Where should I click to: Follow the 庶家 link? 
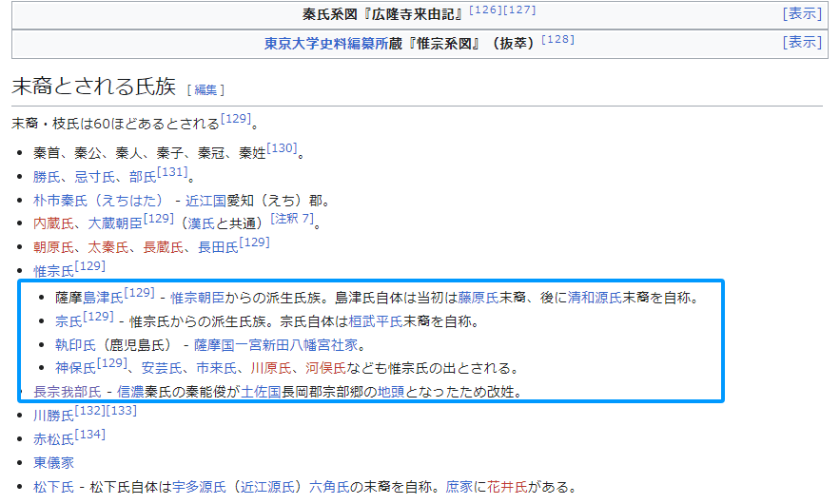[x=459, y=487]
